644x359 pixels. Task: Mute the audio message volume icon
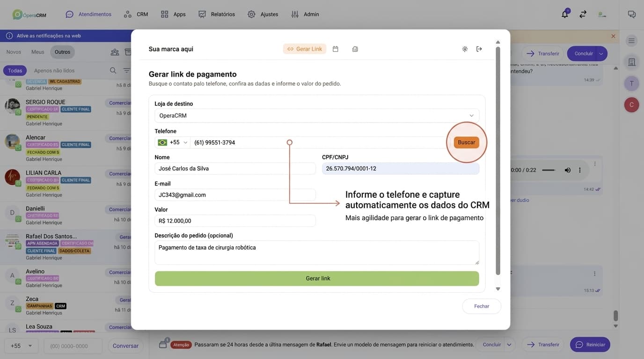pyautogui.click(x=567, y=170)
